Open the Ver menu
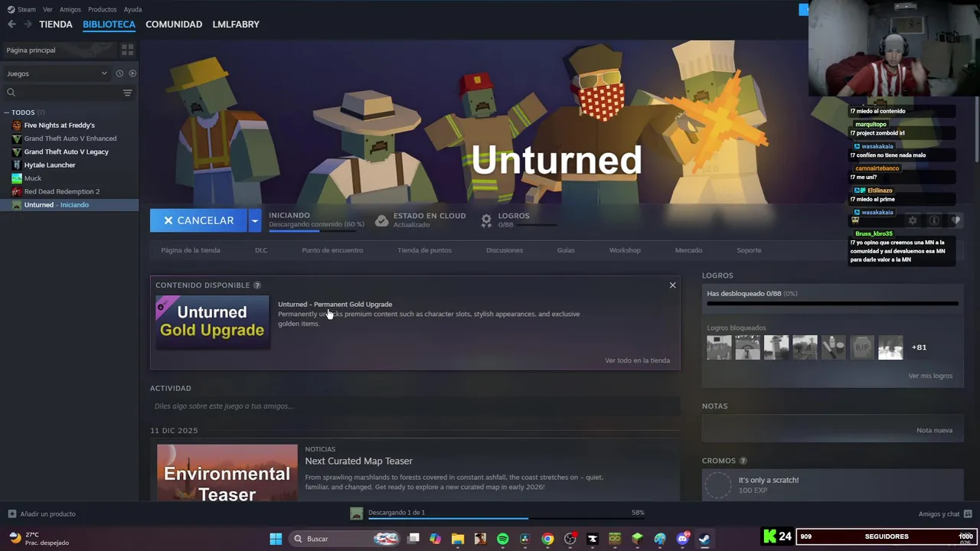980x551 pixels. click(47, 9)
